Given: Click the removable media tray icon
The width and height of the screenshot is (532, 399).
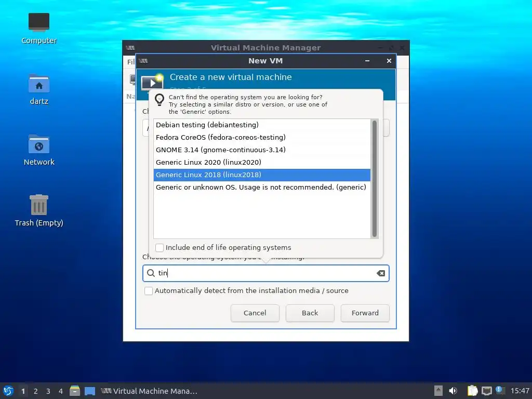Looking at the screenshot, I should tap(438, 391).
